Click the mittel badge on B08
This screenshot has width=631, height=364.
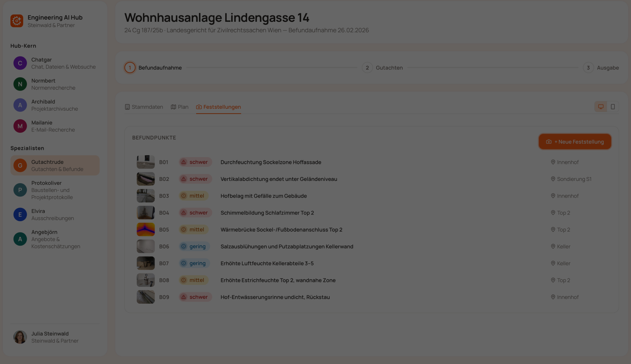click(193, 280)
